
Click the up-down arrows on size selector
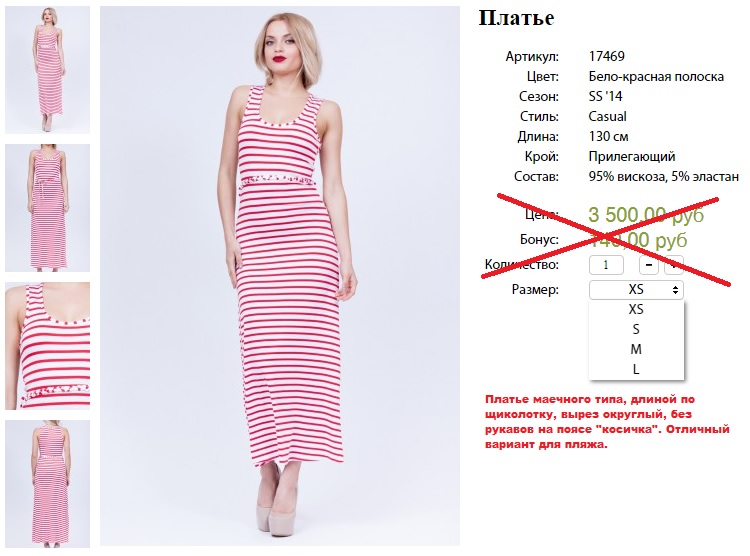tap(675, 290)
